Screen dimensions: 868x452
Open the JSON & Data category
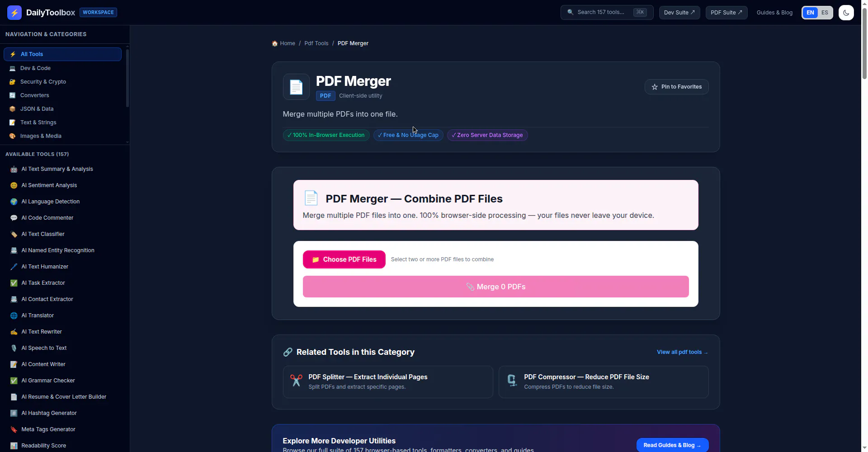tap(62, 109)
